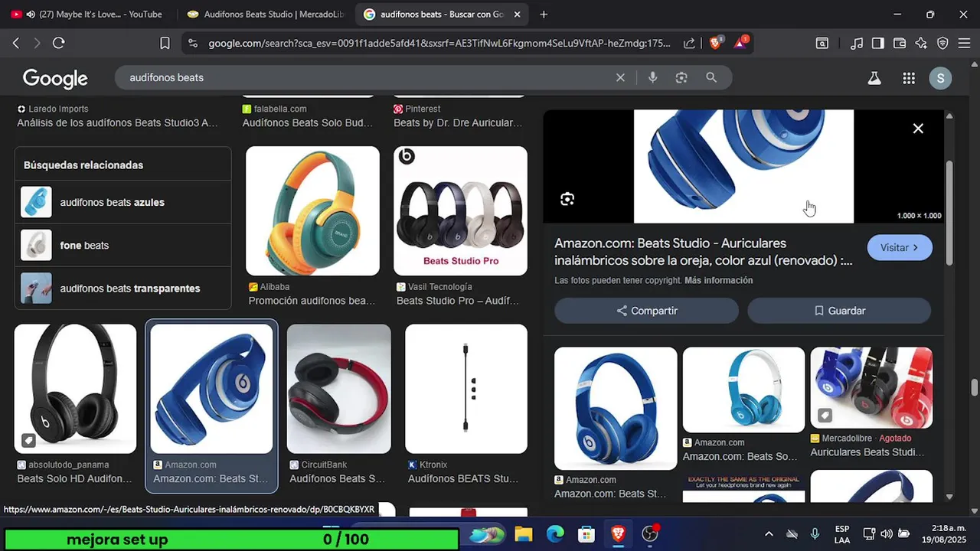Open the Brave music playlist icon
The image size is (980, 551).
(x=857, y=44)
